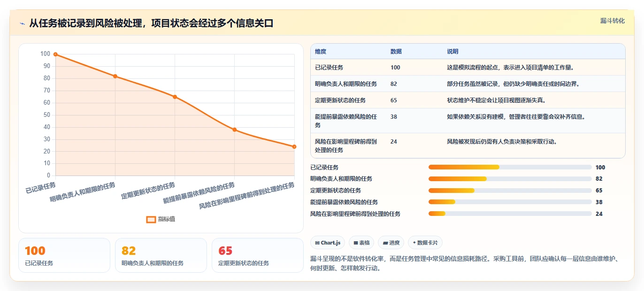Click the chart point at value 38
The height and width of the screenshot is (291, 644).
(235, 130)
